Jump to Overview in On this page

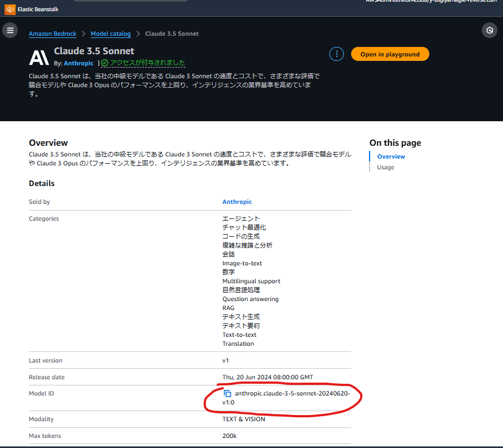click(391, 156)
